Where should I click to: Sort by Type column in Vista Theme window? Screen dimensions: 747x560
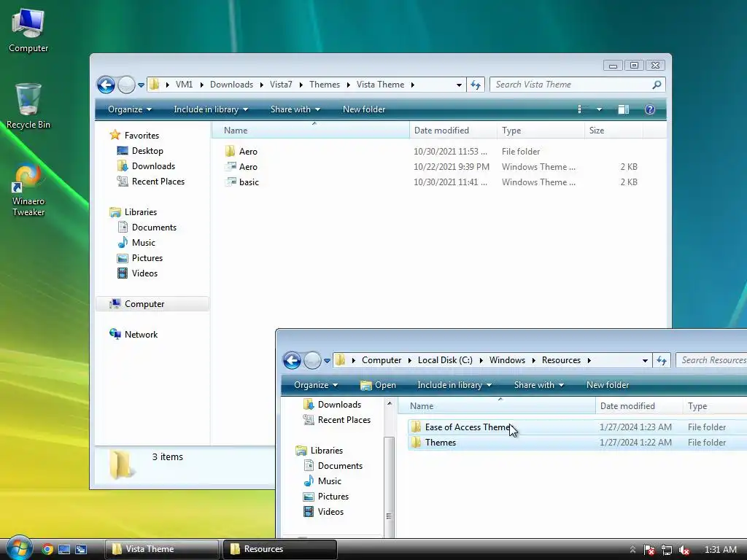541,131
